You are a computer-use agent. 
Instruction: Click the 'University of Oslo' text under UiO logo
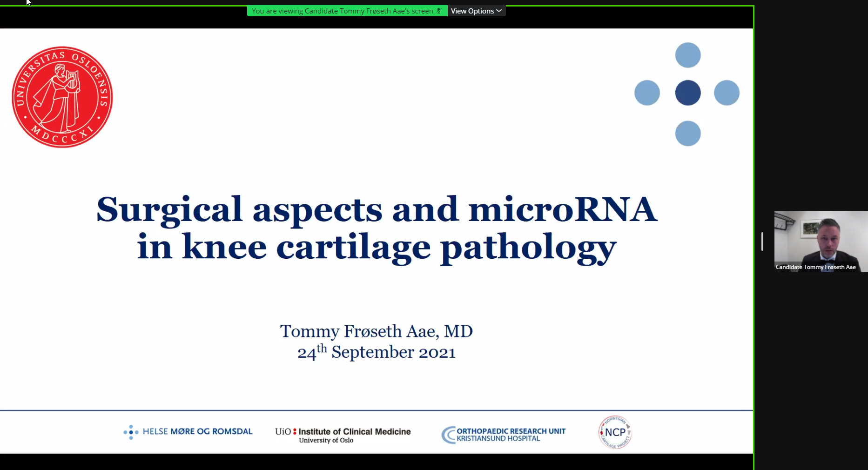pyautogui.click(x=326, y=440)
